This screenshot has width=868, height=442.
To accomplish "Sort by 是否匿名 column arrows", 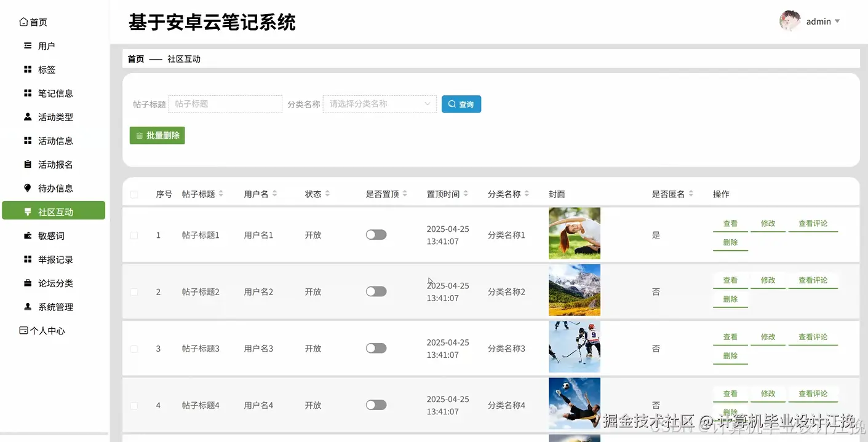I will [691, 194].
